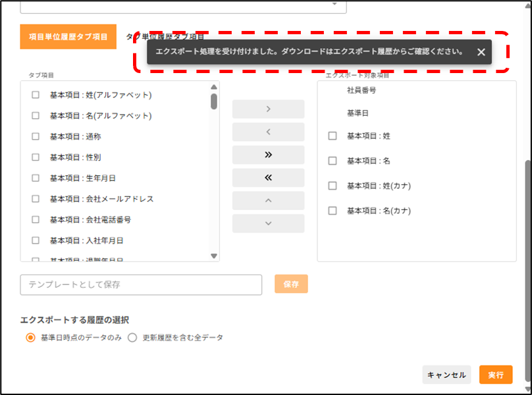The width and height of the screenshot is (532, 395).
Task: Remove all items with double left arrow
Action: tap(268, 178)
